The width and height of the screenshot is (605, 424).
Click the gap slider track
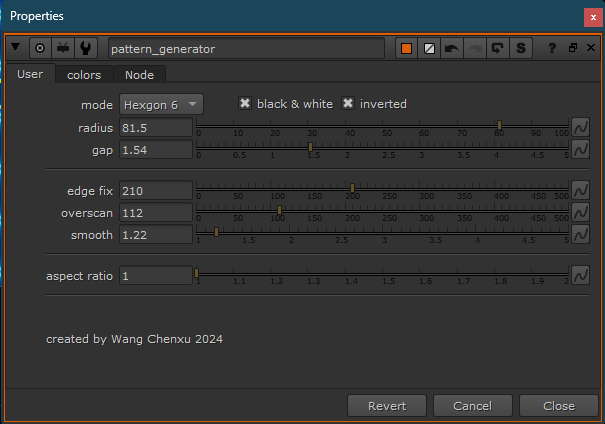382,147
